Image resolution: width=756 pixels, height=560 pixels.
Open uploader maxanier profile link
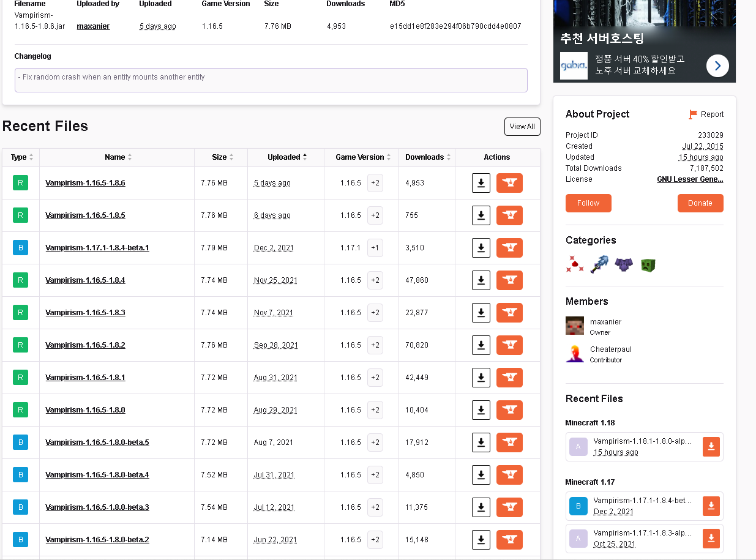coord(93,26)
